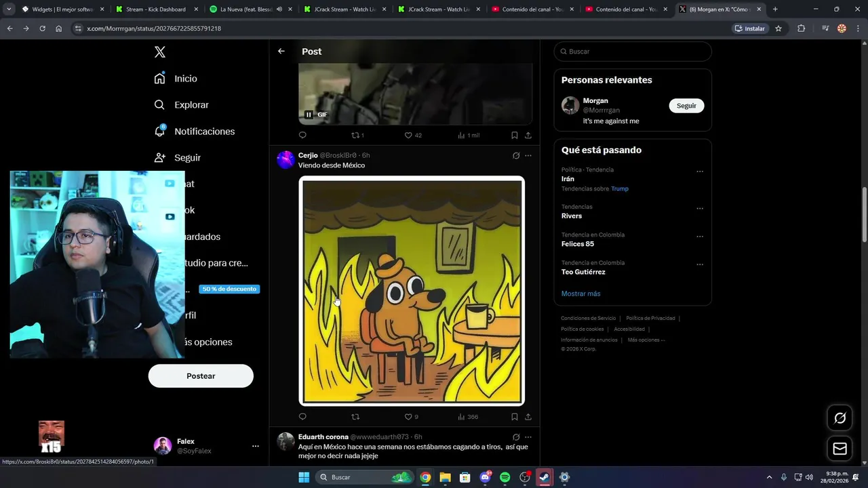The width and height of the screenshot is (868, 488).
Task: Open Cerjio's profile avatar
Action: coord(285,160)
